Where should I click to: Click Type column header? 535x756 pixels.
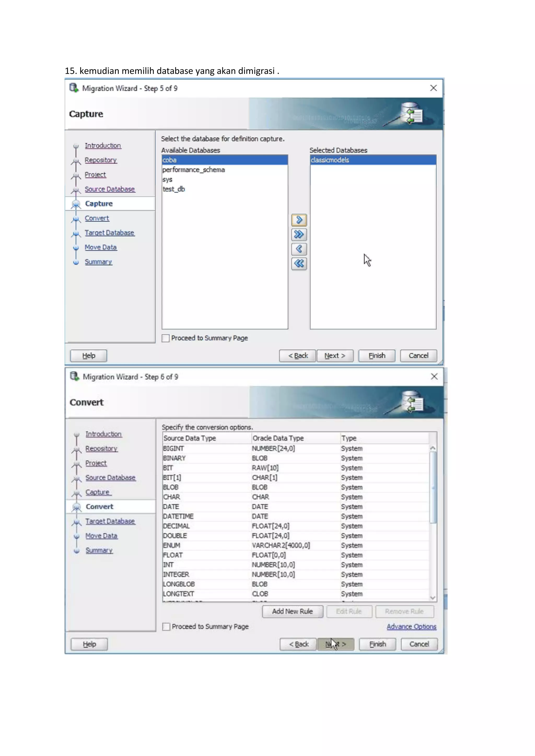coord(385,438)
